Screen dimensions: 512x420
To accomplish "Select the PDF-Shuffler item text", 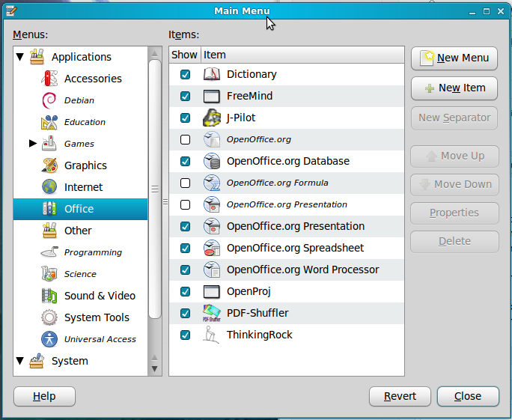I will (257, 313).
